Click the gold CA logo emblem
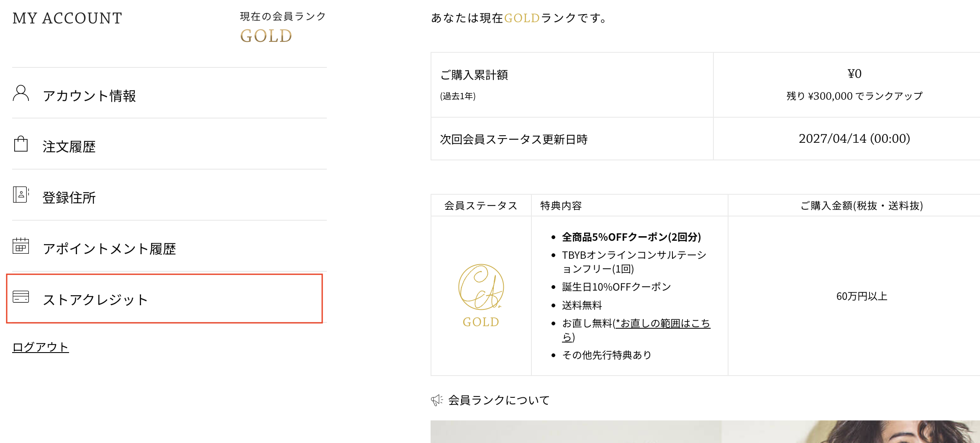This screenshot has height=443, width=980. 481,287
